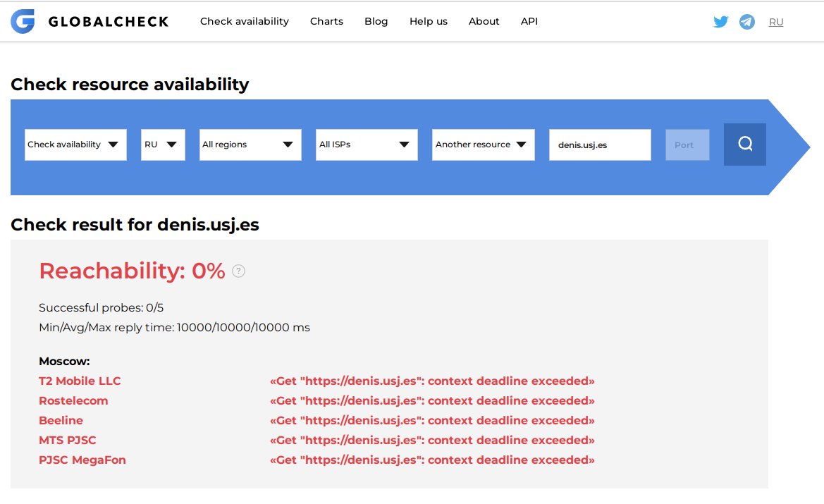This screenshot has height=504, width=824.
Task: Select the Rostelecom provider name
Action: 73,401
